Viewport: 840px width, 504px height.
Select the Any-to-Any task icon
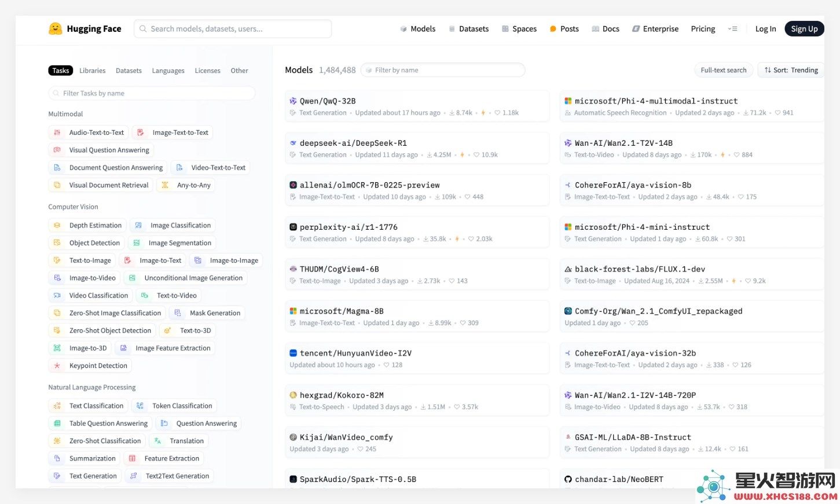click(x=165, y=185)
